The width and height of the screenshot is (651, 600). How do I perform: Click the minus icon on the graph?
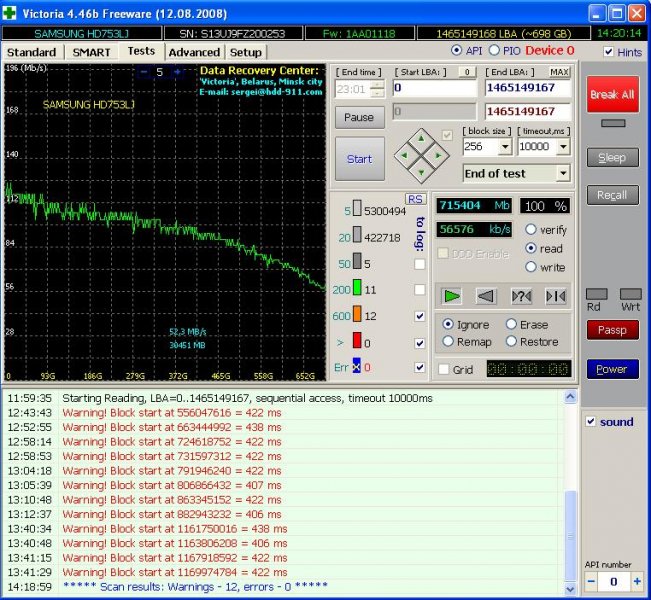[145, 72]
